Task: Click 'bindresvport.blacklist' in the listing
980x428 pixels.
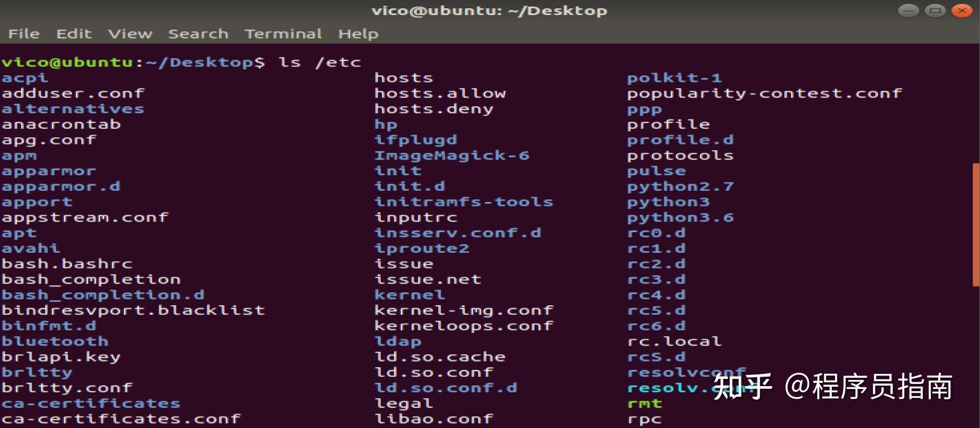Action: 133,310
